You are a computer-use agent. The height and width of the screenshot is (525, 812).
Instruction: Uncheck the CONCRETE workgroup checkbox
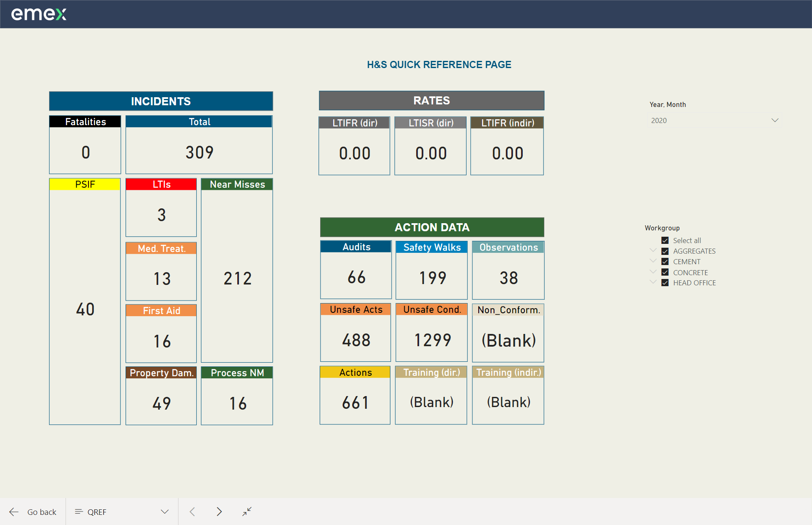[665, 272]
